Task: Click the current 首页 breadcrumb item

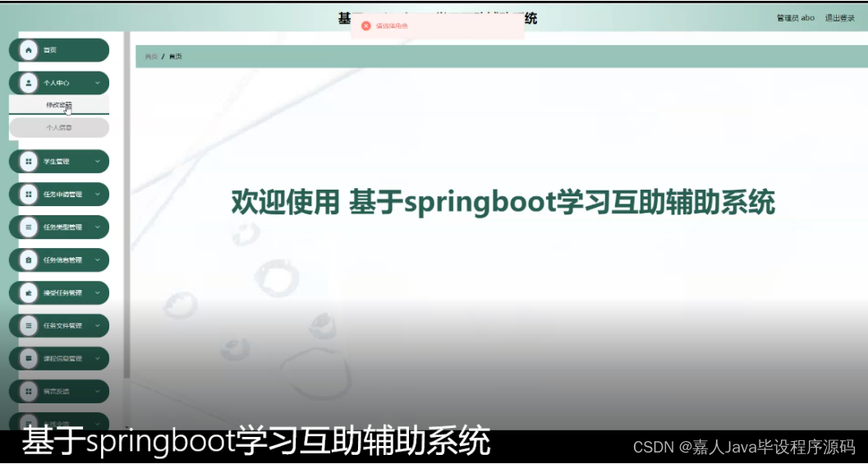Action: pos(176,57)
